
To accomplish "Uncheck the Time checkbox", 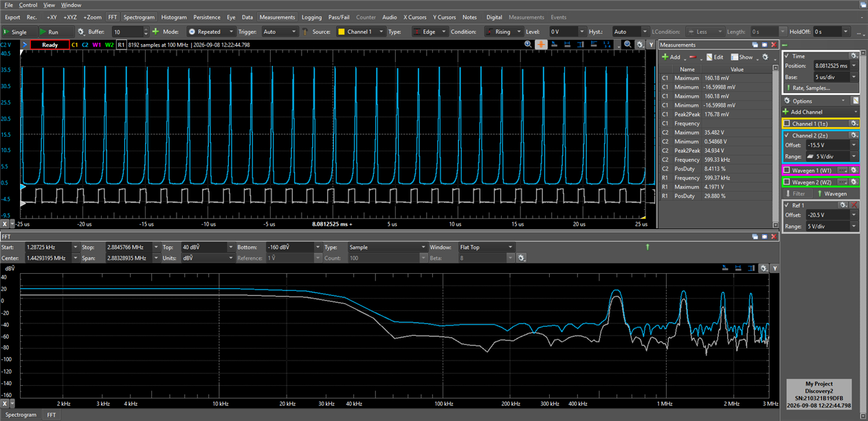I will (x=787, y=56).
